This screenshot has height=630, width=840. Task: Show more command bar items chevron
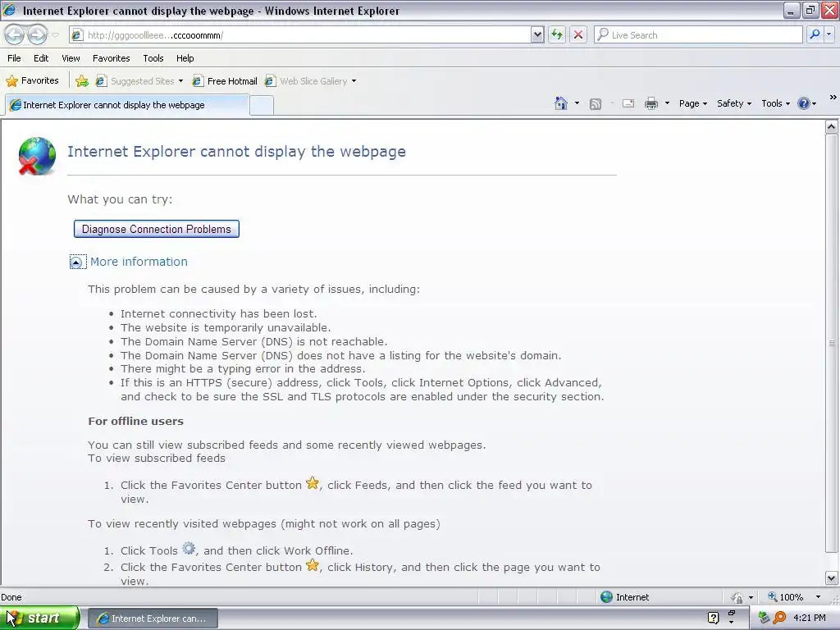click(833, 97)
